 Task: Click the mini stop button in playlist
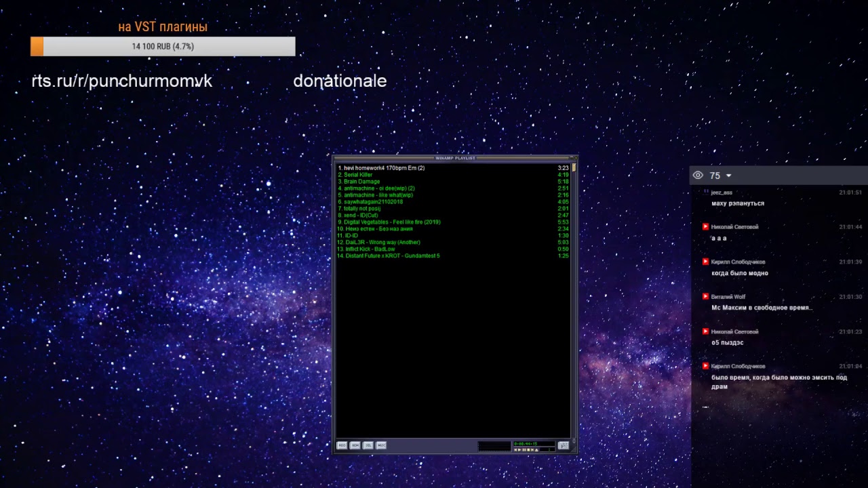pyautogui.click(x=529, y=450)
